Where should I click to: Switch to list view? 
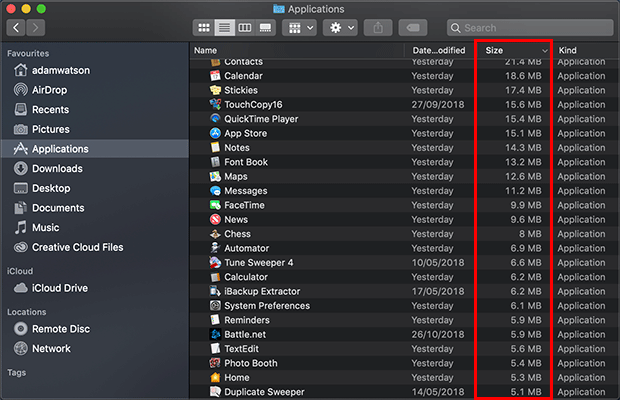(x=225, y=28)
